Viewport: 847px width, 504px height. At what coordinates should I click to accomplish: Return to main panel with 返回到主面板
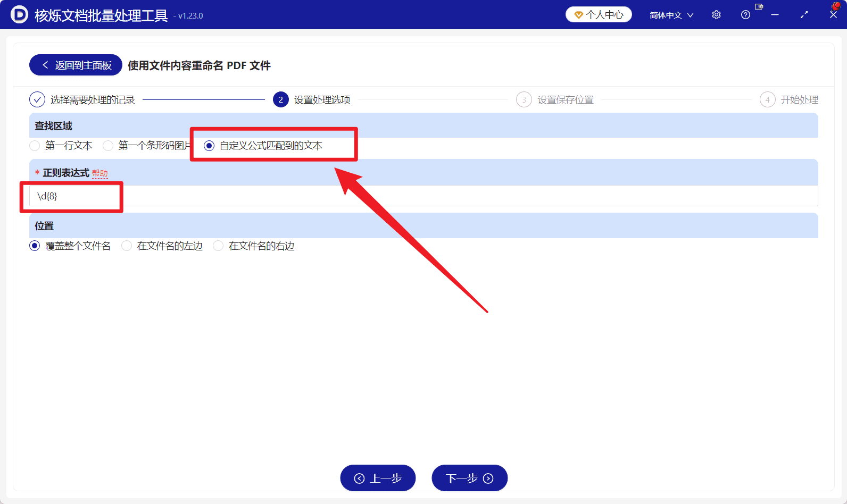tap(76, 65)
